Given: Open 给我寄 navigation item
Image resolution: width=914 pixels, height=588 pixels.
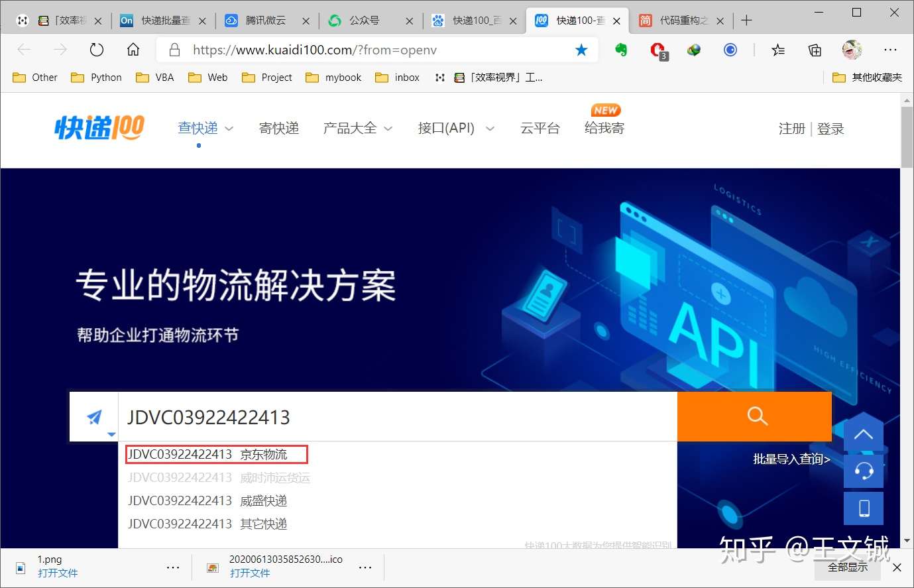Looking at the screenshot, I should 604,128.
